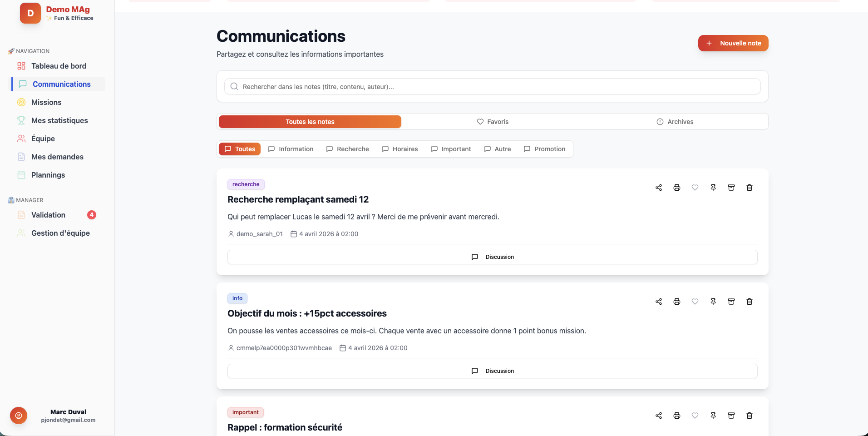Viewport: 868px width, 436px height.
Task: Open the Discussion thread under "Recherche remplaçant samedi 12"
Action: click(492, 257)
